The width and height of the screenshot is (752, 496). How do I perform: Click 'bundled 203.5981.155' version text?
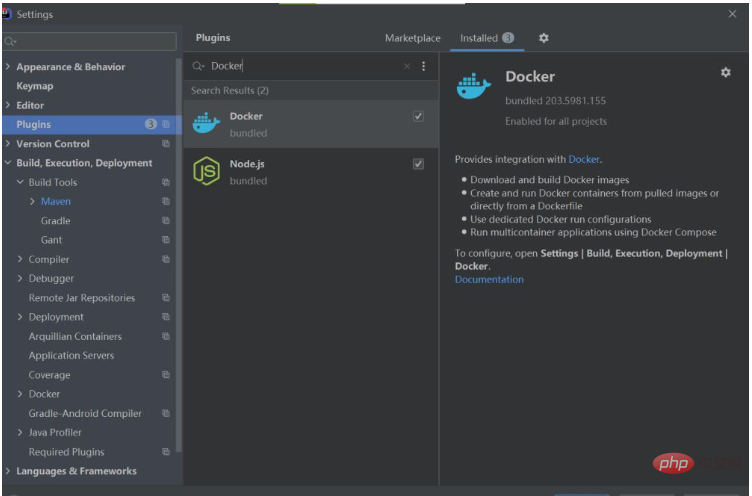click(x=555, y=101)
